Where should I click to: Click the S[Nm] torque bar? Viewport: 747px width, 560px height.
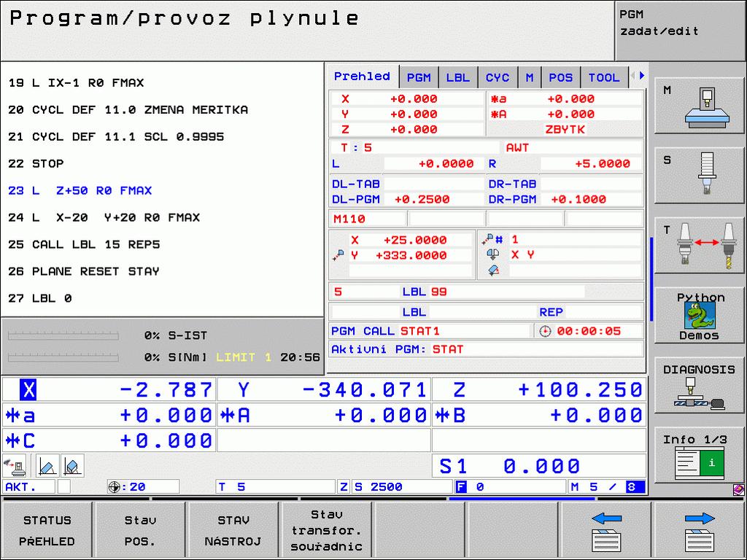tap(63, 357)
